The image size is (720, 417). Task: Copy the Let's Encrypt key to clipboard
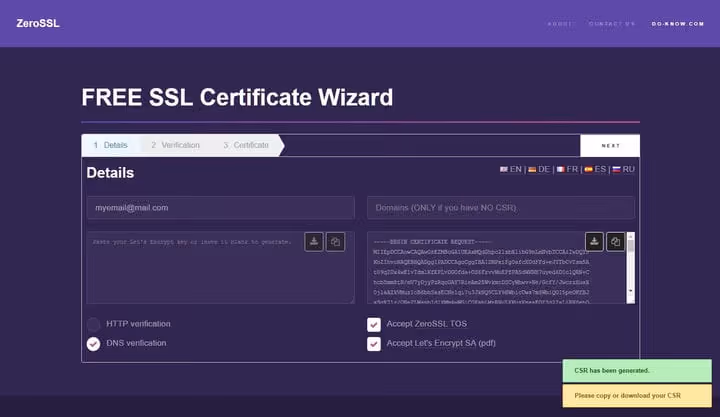tap(335, 242)
